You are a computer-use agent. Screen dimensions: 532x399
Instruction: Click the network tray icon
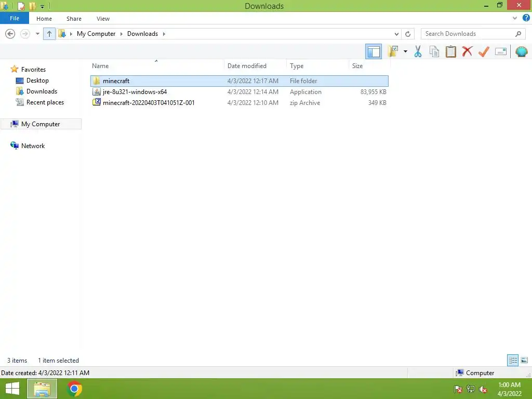coord(471,389)
